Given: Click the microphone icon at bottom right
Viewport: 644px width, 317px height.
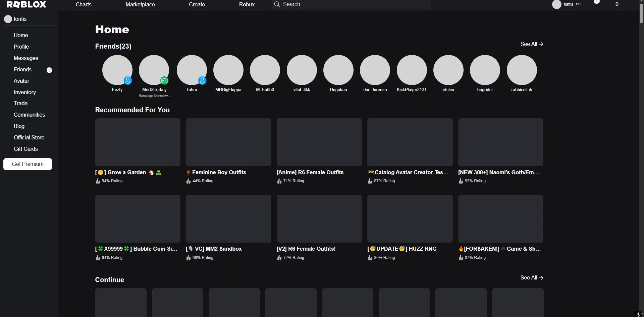Looking at the screenshot, I should pos(638,314).
